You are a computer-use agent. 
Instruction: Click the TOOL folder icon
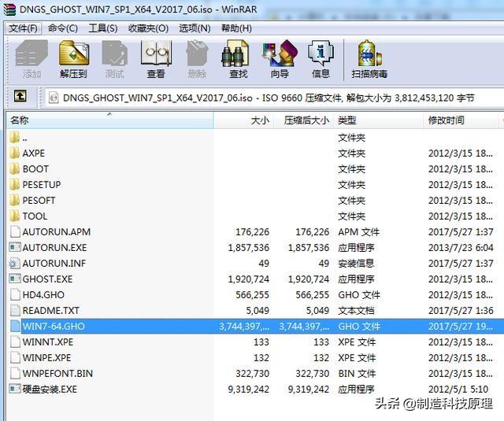(x=14, y=216)
